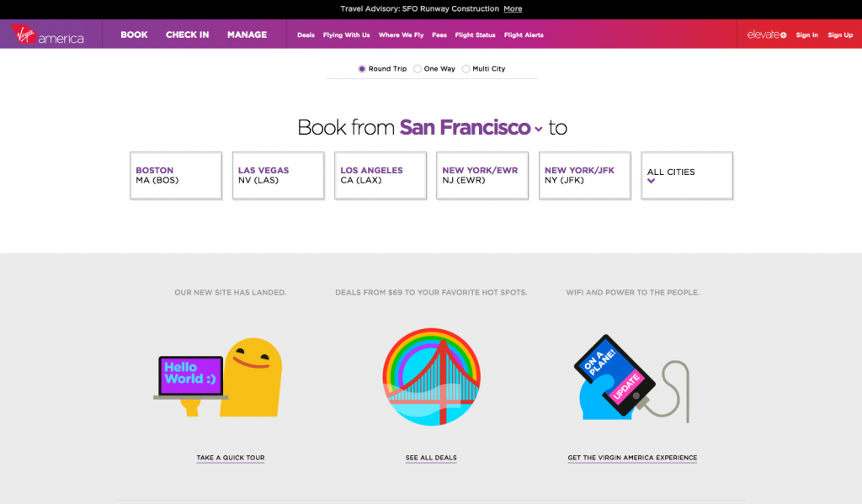Screen dimensions: 862x504
Task: Open Where We Fly page
Action: click(401, 35)
